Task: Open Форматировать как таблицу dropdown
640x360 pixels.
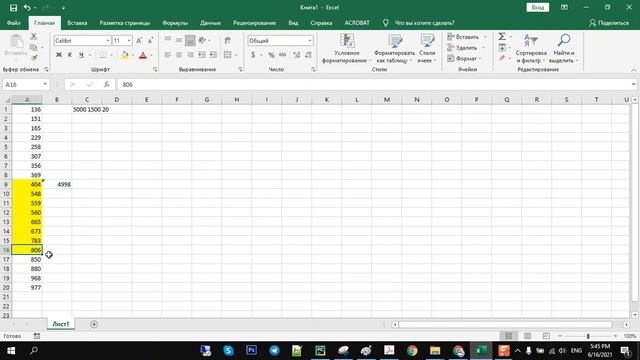Action: [394, 48]
